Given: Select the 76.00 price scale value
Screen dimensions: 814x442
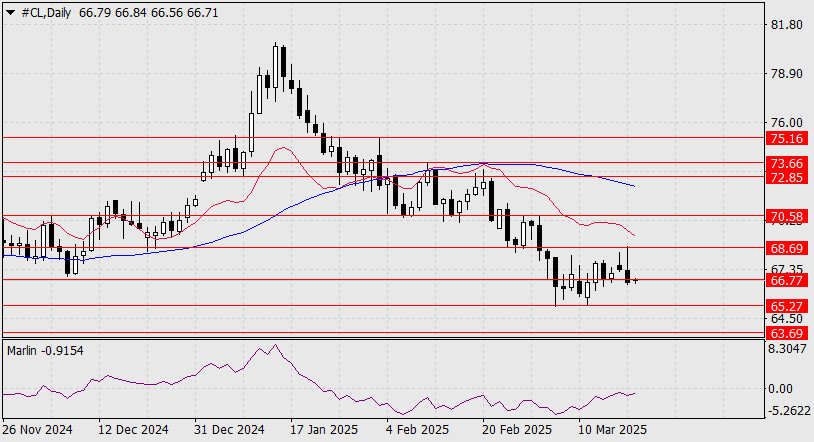Looking at the screenshot, I should tap(786, 123).
